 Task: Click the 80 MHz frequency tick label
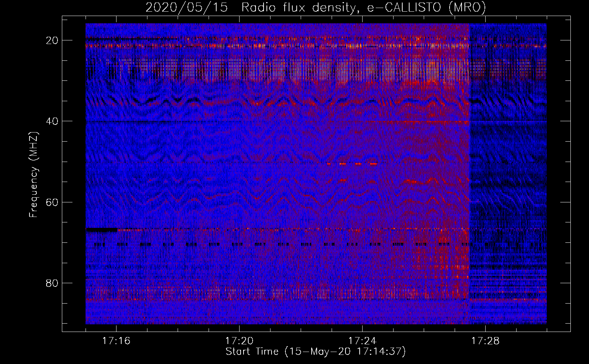(52, 283)
